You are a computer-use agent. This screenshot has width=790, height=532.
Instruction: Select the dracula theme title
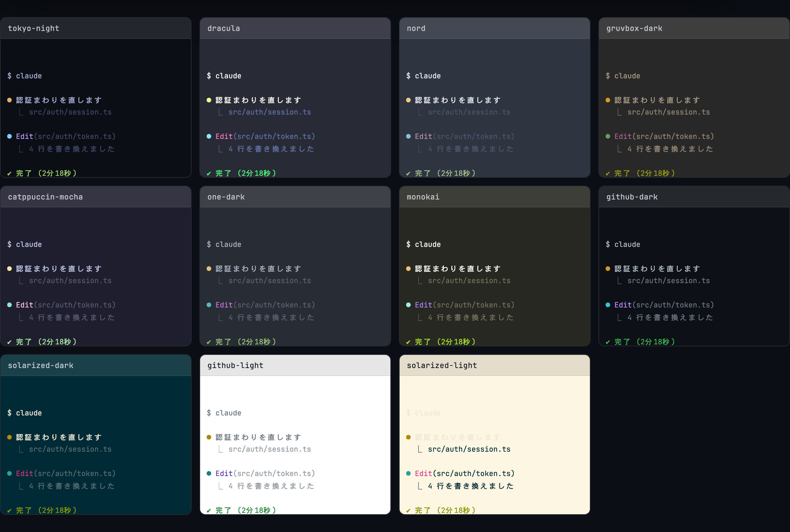click(x=224, y=29)
